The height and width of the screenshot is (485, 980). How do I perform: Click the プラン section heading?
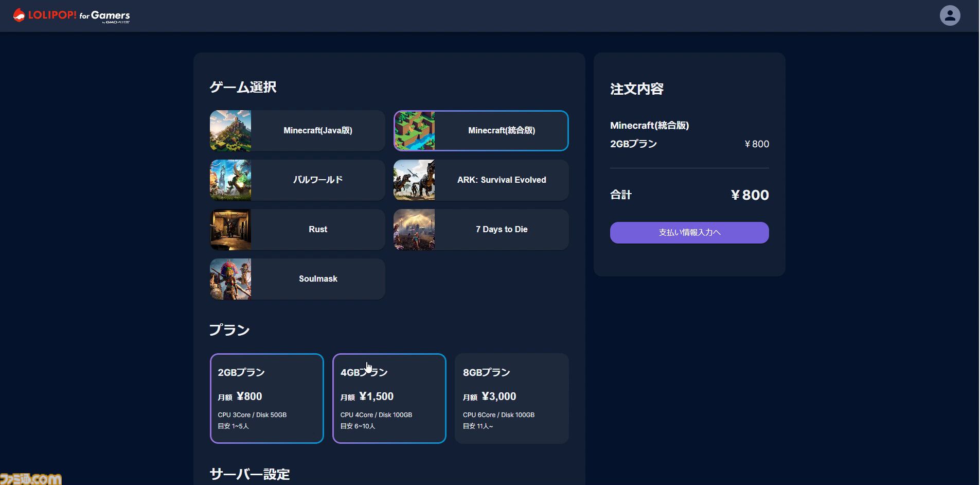click(x=229, y=330)
